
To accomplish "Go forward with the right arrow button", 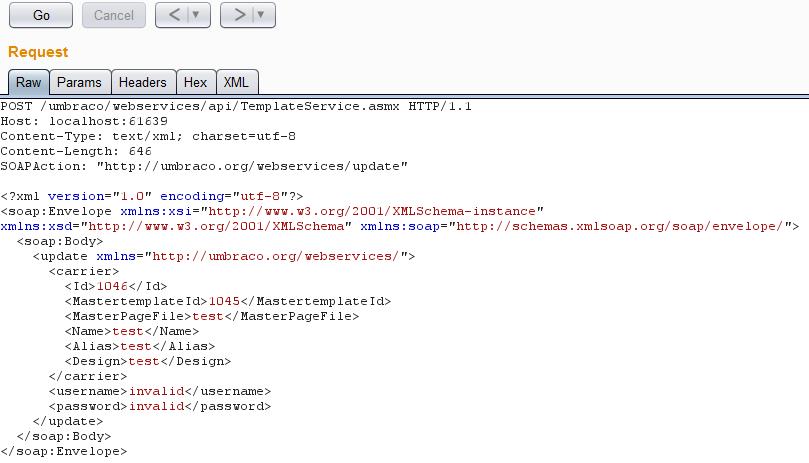I will [239, 15].
